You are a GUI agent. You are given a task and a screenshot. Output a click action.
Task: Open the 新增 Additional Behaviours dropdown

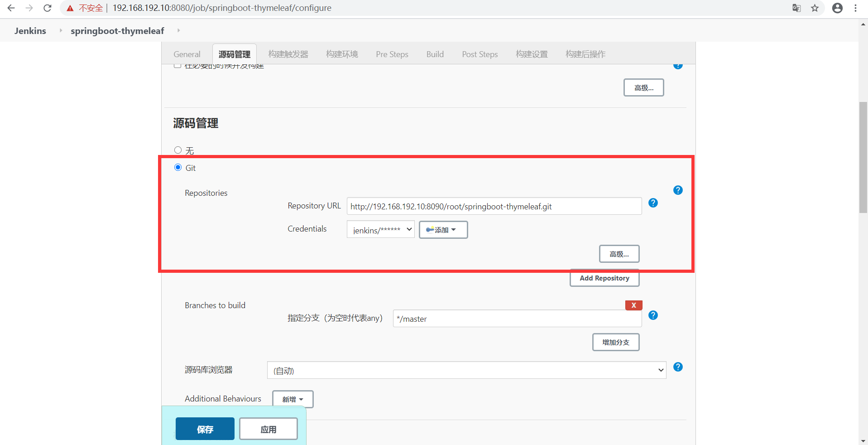(293, 399)
